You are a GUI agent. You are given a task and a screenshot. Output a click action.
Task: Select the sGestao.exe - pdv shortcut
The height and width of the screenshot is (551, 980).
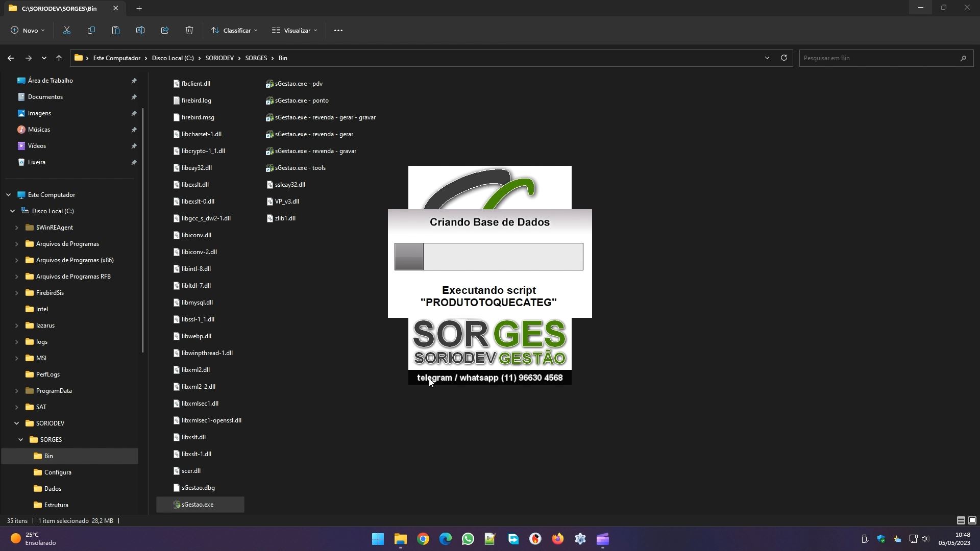[295, 84]
